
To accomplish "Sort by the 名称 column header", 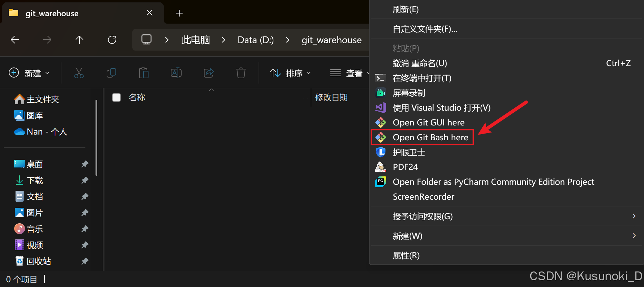I will click(137, 97).
